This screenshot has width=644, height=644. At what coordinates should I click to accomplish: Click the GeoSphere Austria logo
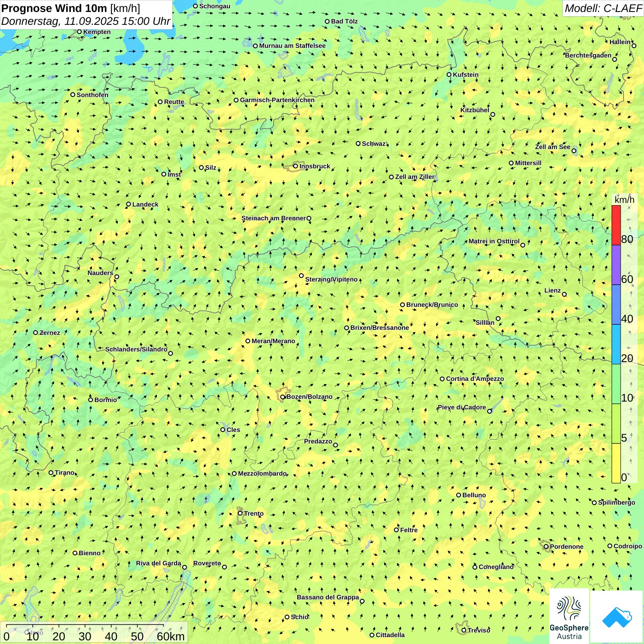click(569, 616)
